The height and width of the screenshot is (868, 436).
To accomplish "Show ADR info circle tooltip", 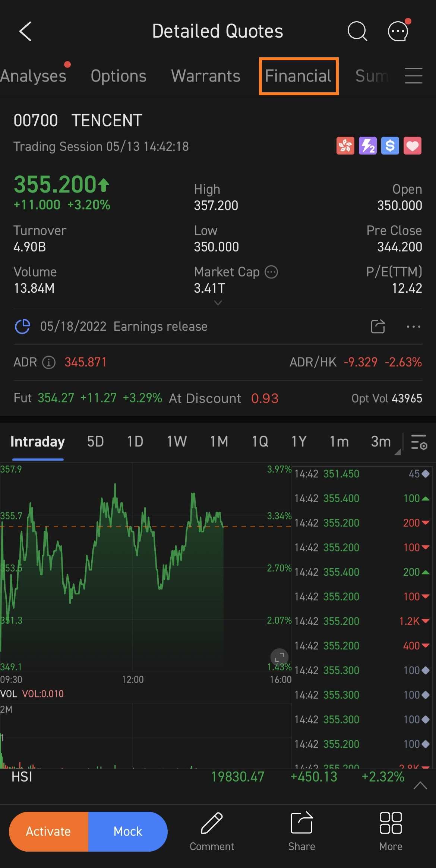I will (x=49, y=362).
